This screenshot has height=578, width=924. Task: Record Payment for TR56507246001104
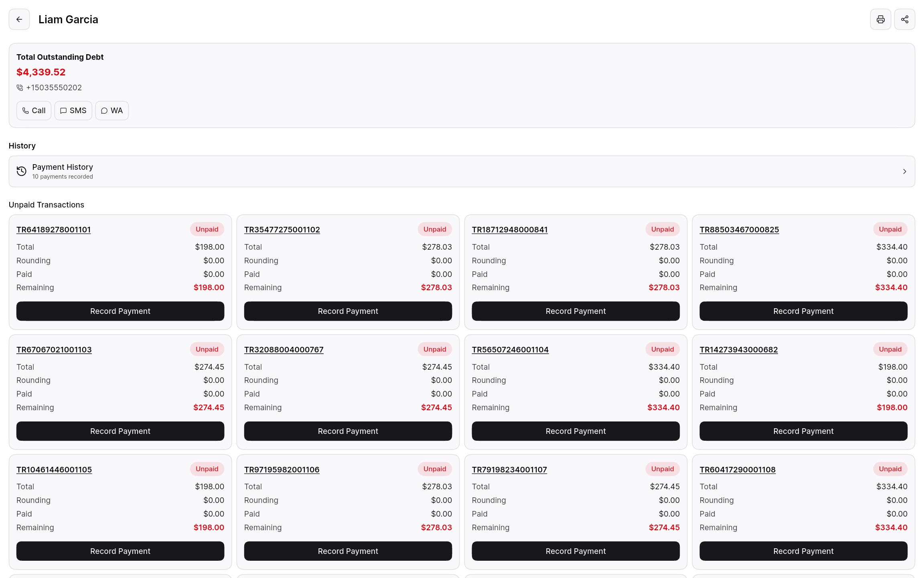pyautogui.click(x=576, y=431)
